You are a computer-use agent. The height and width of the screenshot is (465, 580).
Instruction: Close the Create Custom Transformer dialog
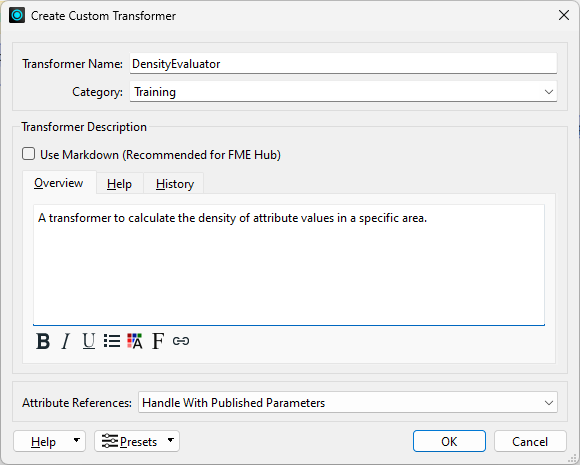pyautogui.click(x=564, y=16)
